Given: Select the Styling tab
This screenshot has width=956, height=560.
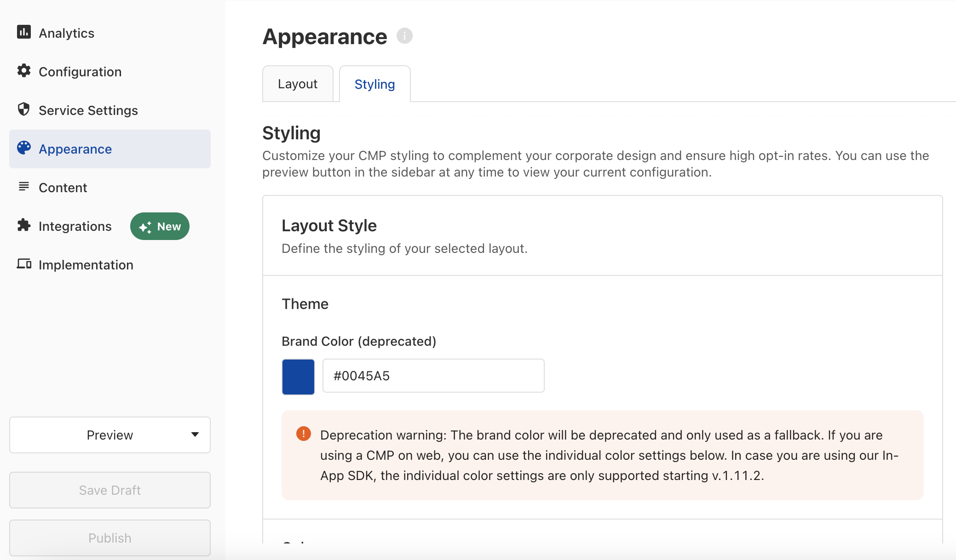Looking at the screenshot, I should 374,84.
